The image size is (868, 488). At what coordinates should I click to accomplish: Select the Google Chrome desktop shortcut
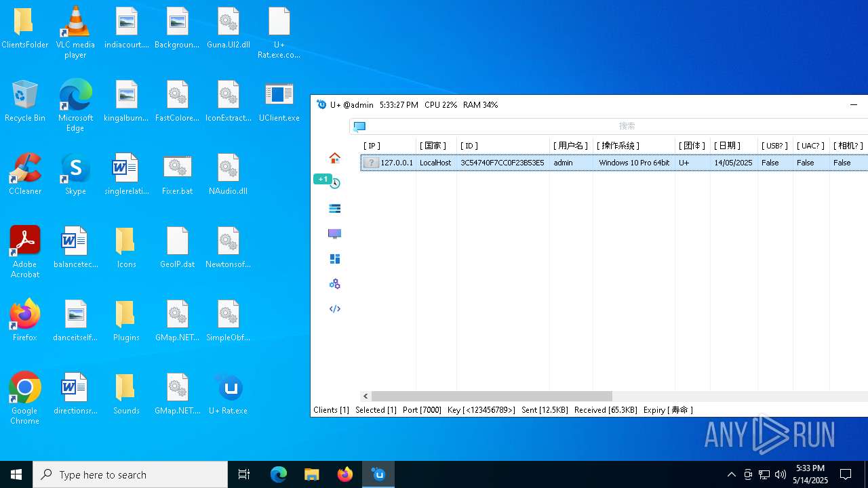click(x=24, y=399)
